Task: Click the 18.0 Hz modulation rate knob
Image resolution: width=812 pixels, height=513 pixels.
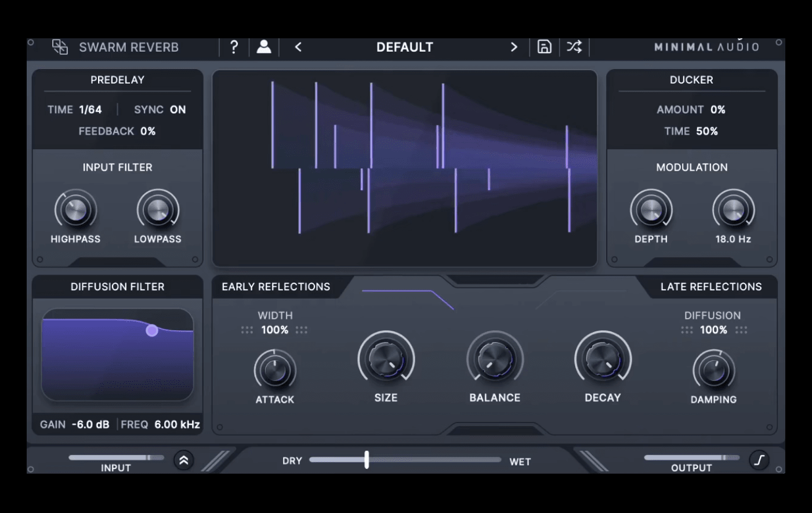Action: click(x=734, y=210)
